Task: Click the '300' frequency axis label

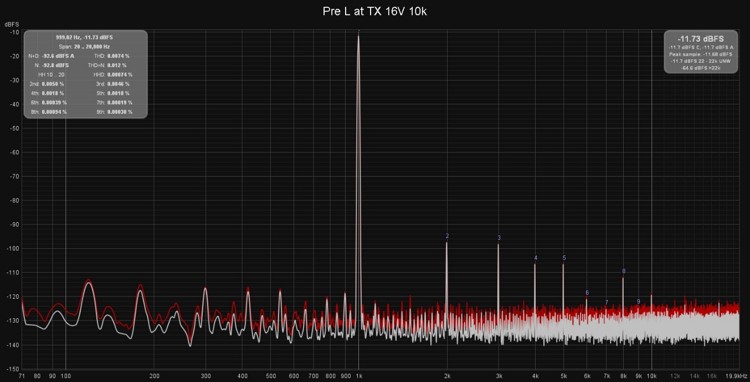Action: tap(206, 376)
